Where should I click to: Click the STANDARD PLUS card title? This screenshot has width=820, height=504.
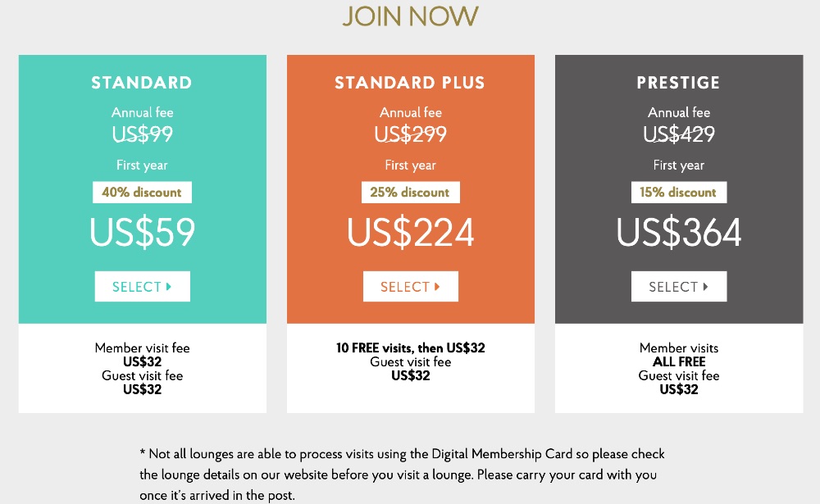(410, 83)
